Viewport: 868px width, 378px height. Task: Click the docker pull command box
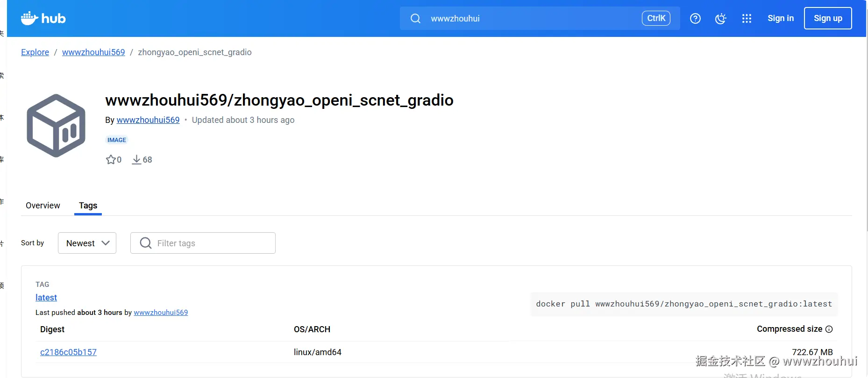coord(684,304)
